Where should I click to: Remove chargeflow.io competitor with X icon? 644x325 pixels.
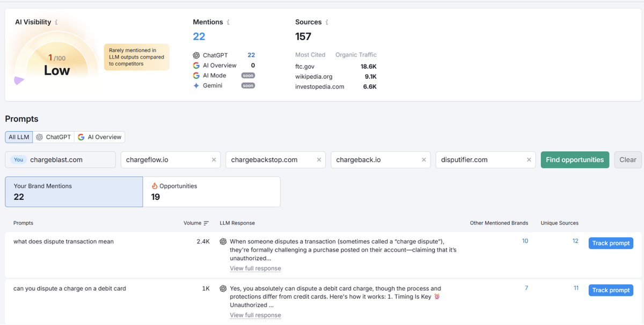[214, 160]
